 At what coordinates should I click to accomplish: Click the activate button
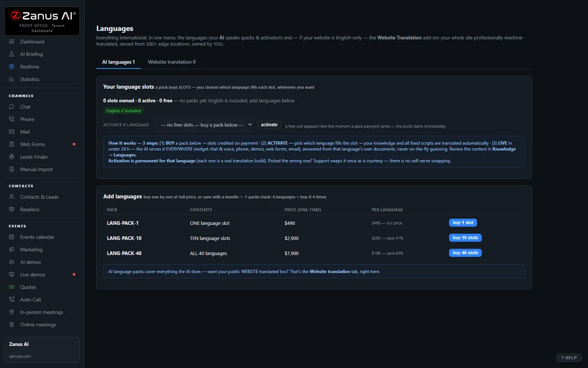(x=269, y=125)
